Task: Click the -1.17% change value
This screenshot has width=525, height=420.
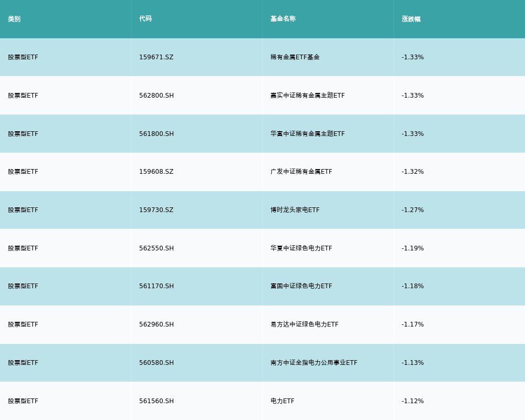Action: point(413,324)
